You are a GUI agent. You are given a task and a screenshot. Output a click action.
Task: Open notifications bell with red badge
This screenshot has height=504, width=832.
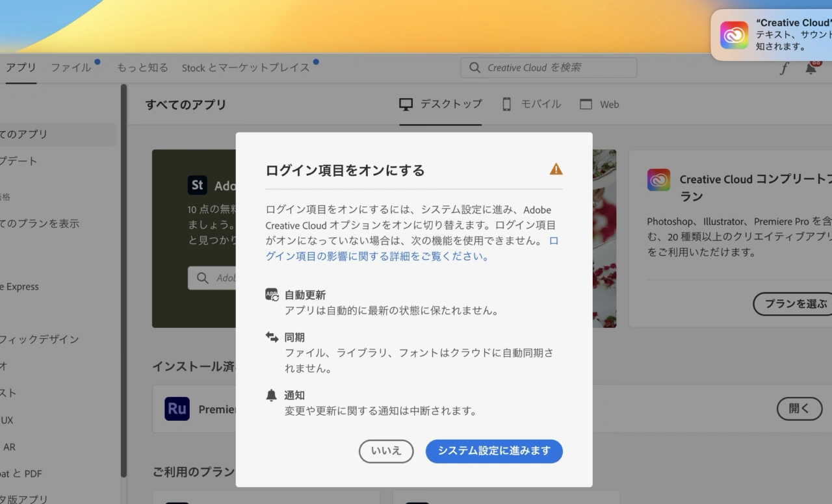(811, 68)
